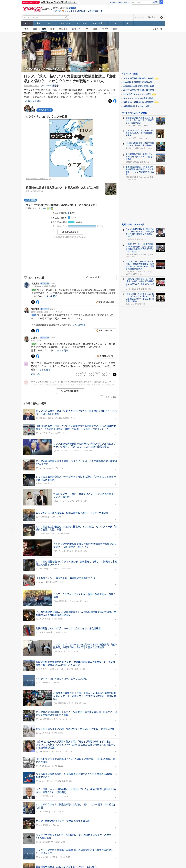Click the Yahoo! JAPAN header link

pyautogui.click(x=116, y=2)
